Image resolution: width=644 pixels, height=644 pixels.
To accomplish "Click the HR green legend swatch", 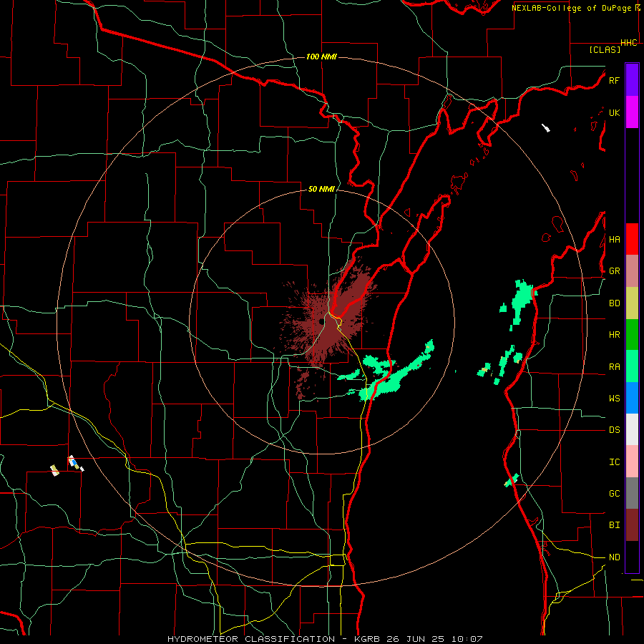I will click(632, 335).
